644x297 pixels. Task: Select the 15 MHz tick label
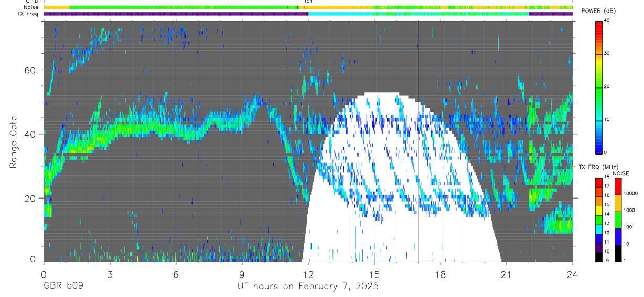607,205
